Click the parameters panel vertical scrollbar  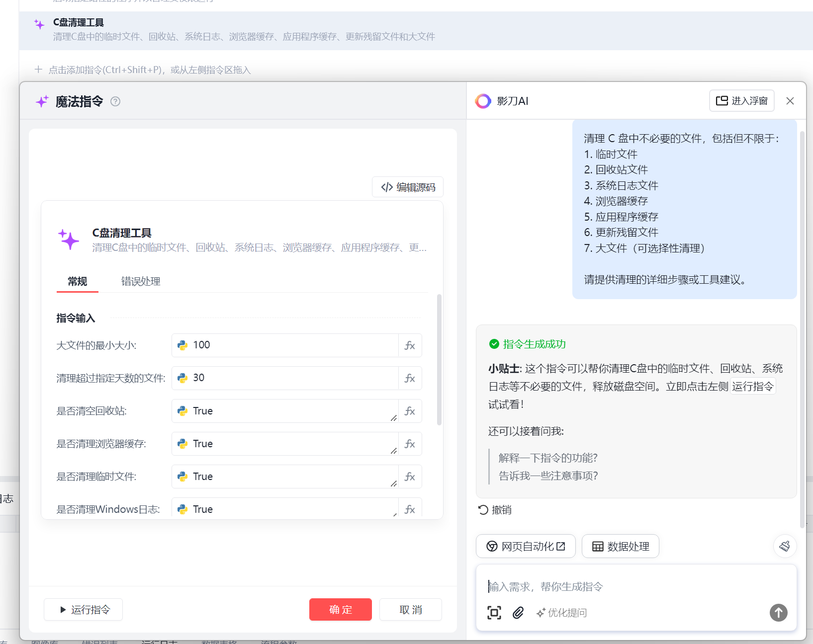439,360
